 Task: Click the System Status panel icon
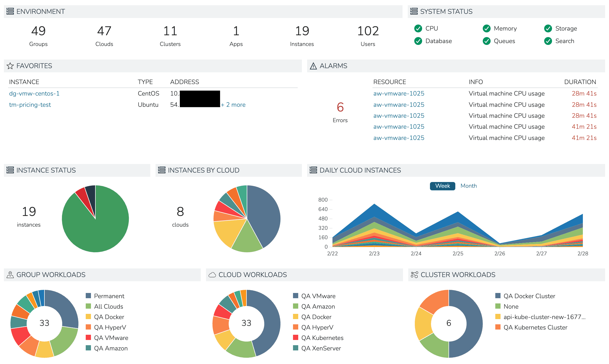414,11
